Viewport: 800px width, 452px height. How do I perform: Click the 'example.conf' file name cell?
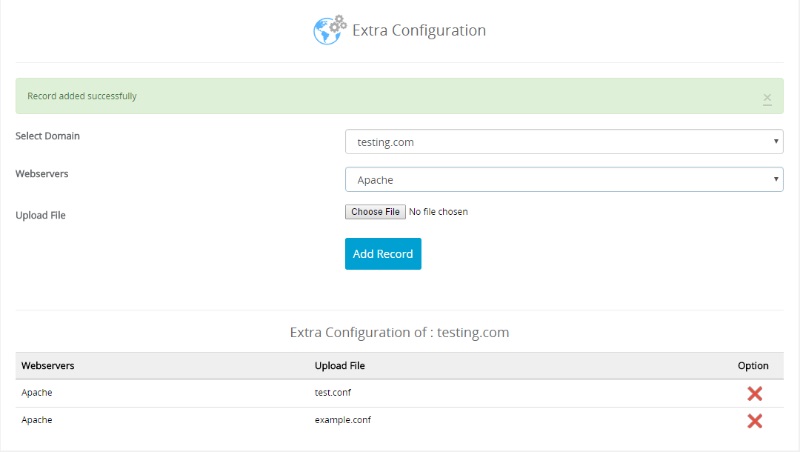point(343,420)
